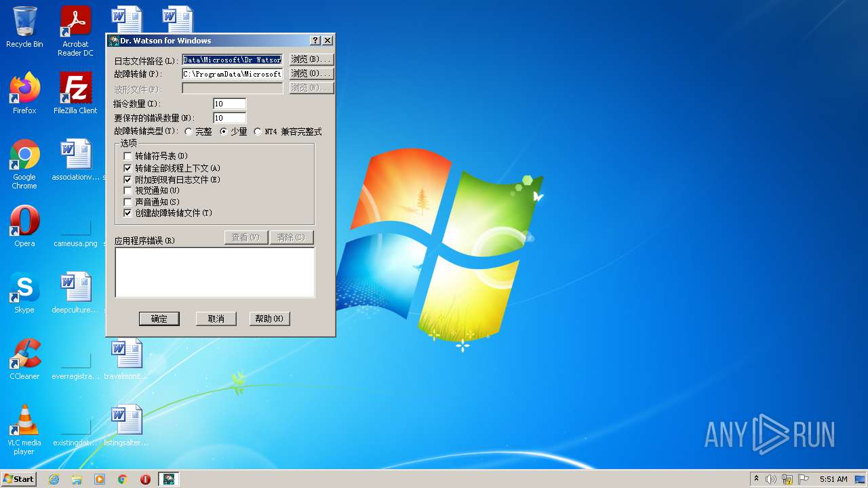Launch Windows Media Player from taskbar

click(100, 479)
